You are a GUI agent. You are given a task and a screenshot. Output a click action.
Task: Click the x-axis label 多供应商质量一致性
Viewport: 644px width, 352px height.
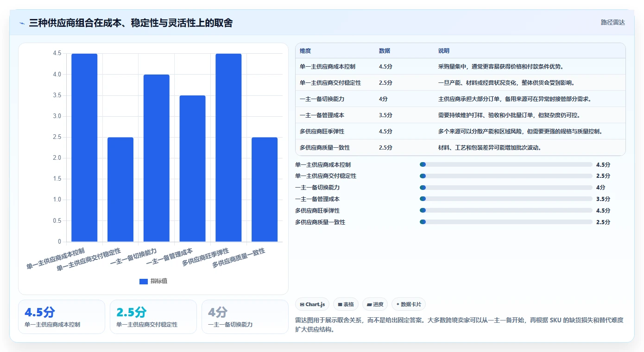click(239, 258)
